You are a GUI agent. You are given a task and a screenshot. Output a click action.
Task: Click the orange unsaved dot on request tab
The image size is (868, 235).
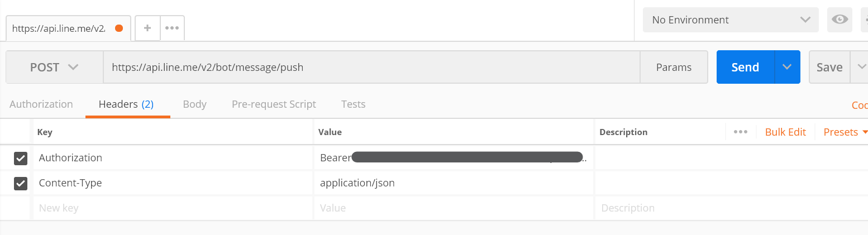coord(118,28)
